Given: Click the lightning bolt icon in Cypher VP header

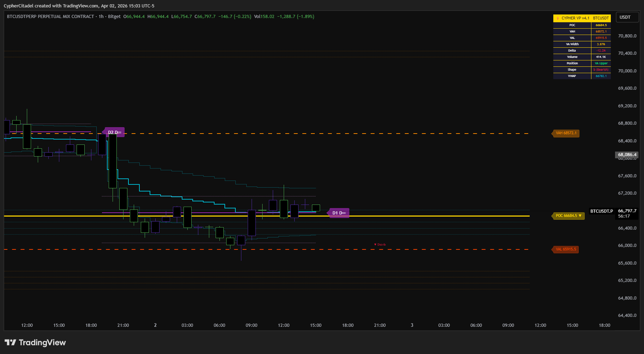Looking at the screenshot, I should (x=558, y=18).
